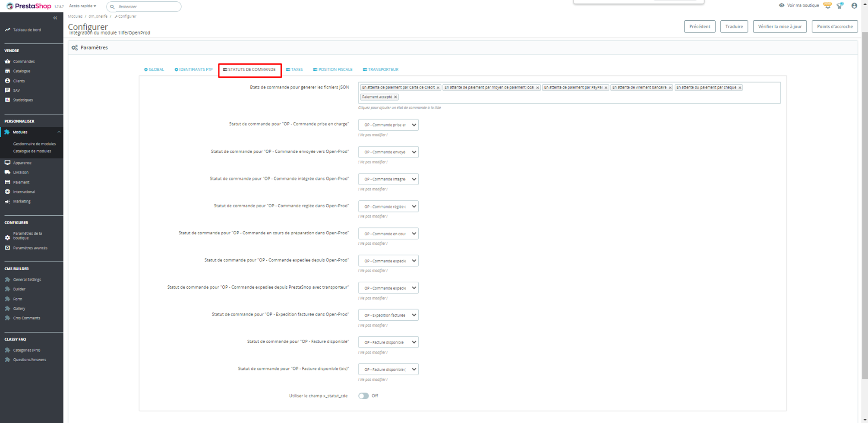Screen dimensions: 868x423
Task: Remove the 'Paiement accepté' tag
Action: pyautogui.click(x=395, y=97)
